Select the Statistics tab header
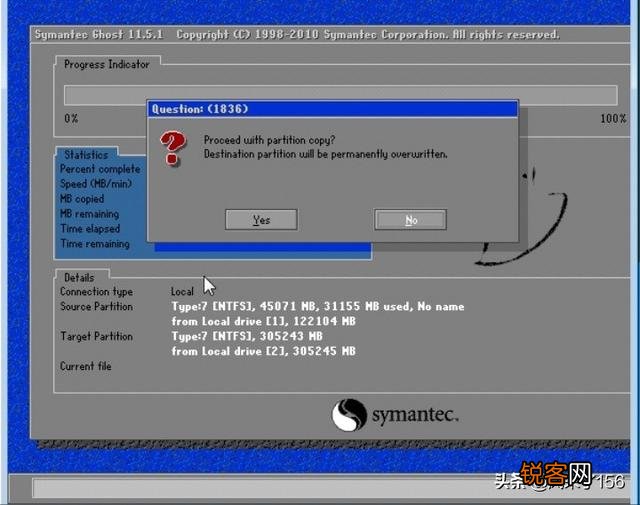Viewport: 640px width, 505px height. (x=86, y=155)
